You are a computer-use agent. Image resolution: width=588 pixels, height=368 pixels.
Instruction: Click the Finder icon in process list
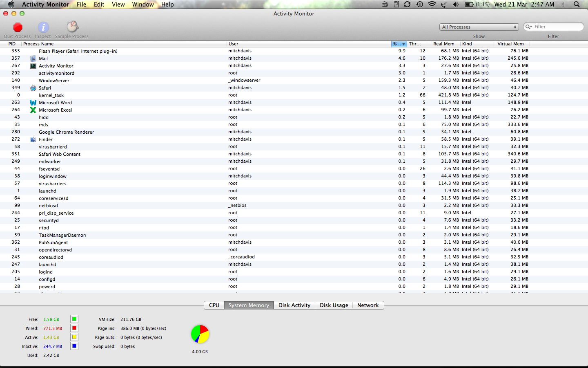coord(33,139)
